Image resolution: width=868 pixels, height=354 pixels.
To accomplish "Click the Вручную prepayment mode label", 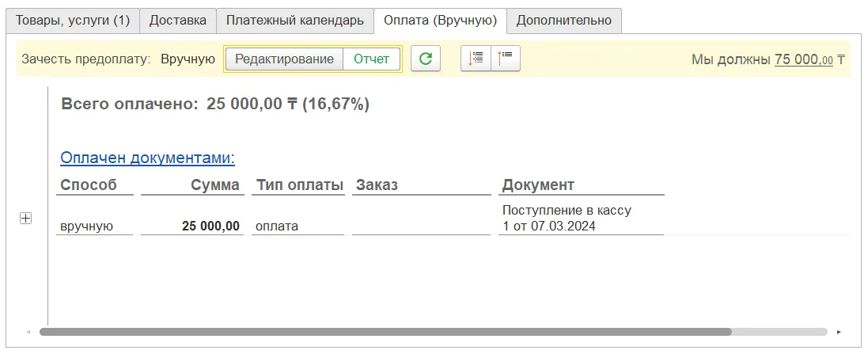I will click(188, 59).
